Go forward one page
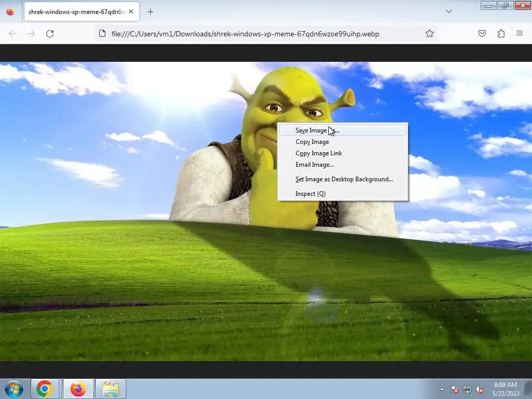The width and height of the screenshot is (532, 399). [x=31, y=34]
